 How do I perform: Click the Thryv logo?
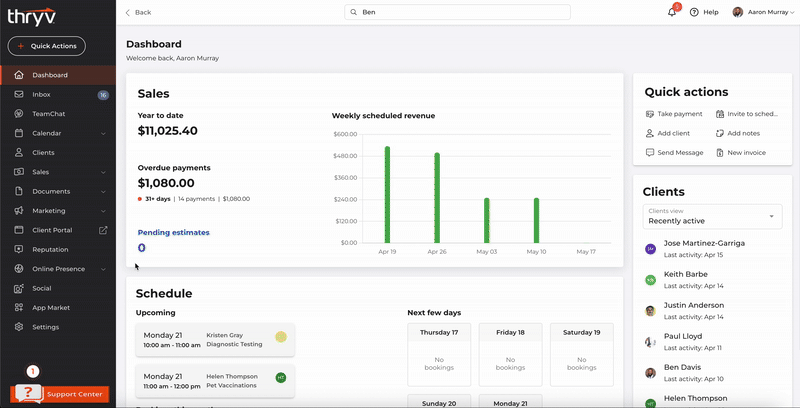(32, 16)
